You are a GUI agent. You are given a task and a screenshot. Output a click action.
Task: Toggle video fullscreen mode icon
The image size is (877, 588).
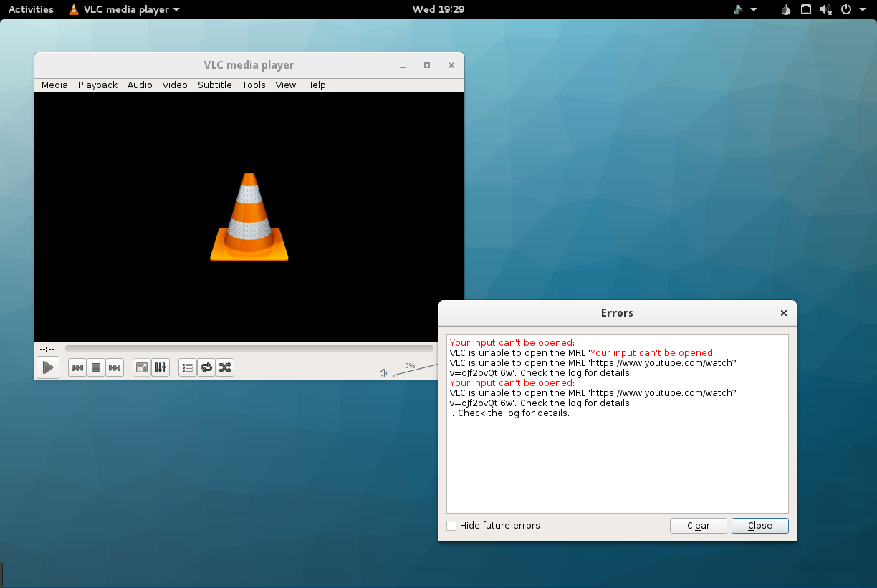tap(142, 367)
